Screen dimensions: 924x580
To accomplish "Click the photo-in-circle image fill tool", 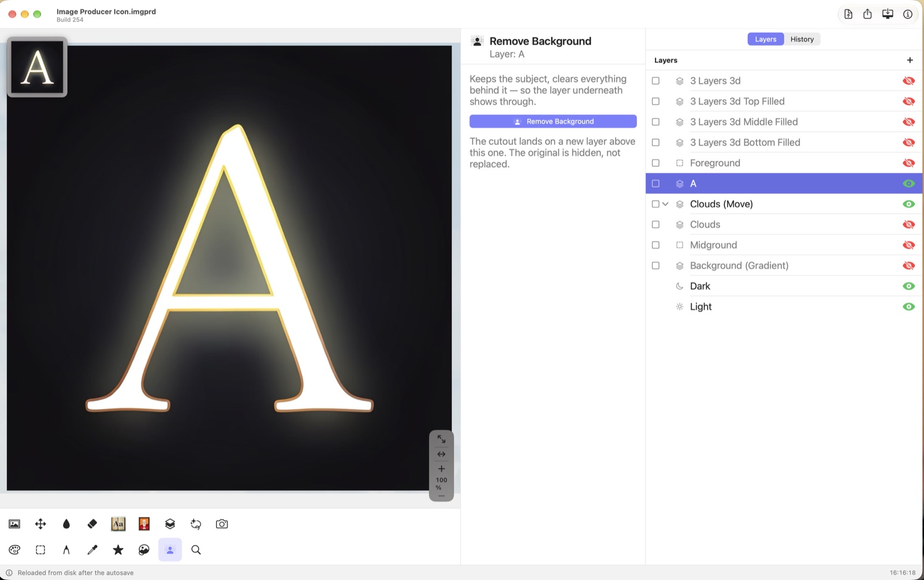I will [144, 550].
